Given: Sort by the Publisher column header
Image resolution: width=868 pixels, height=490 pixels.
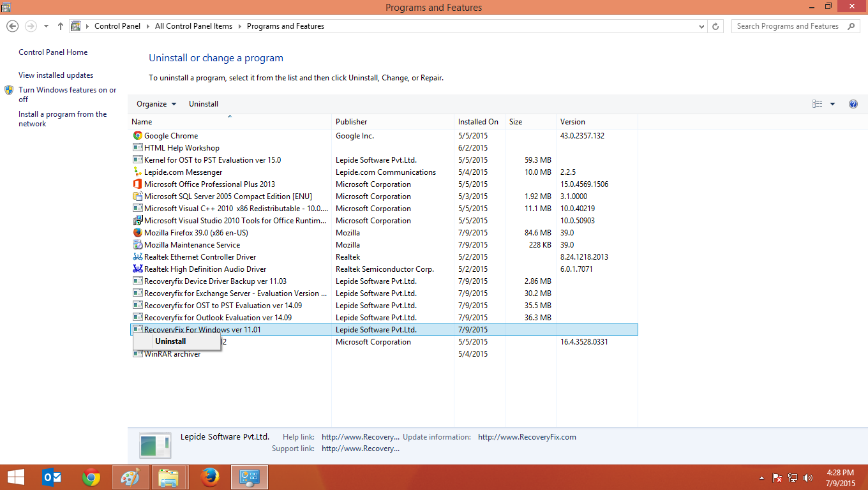Looking at the screenshot, I should [393, 122].
